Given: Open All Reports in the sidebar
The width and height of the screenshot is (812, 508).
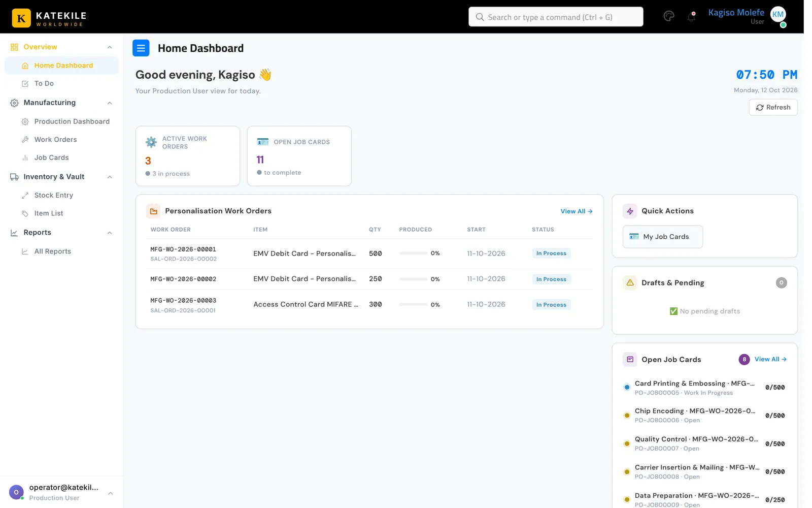Looking at the screenshot, I should click(x=62, y=251).
